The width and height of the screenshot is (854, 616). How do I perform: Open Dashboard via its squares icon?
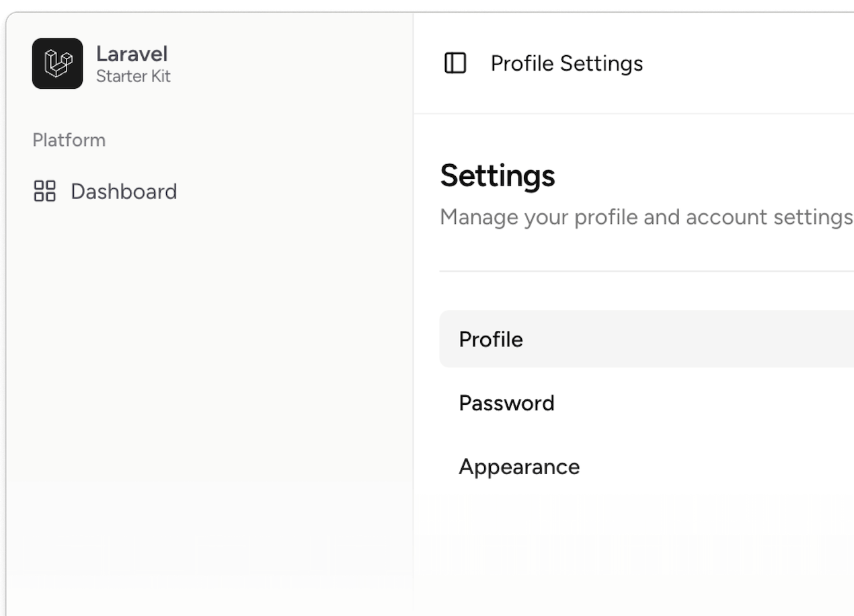[44, 191]
